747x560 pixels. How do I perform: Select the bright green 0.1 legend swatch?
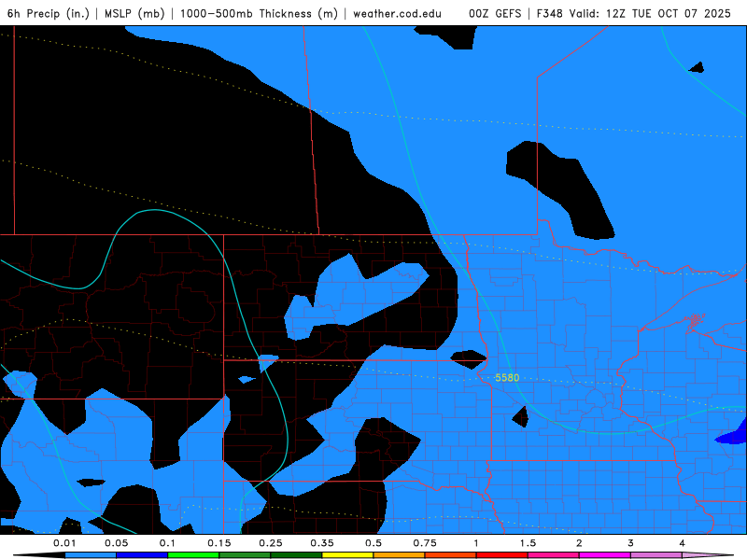tap(193, 555)
